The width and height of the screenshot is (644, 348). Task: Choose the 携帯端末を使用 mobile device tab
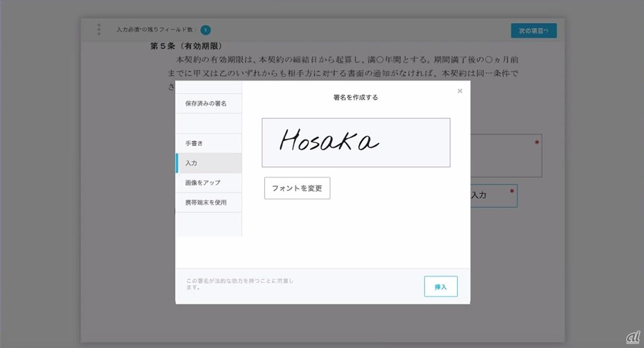coord(209,203)
